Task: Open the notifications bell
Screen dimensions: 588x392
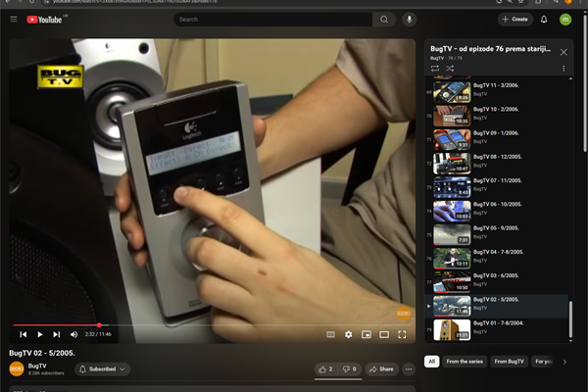Action: pos(544,19)
